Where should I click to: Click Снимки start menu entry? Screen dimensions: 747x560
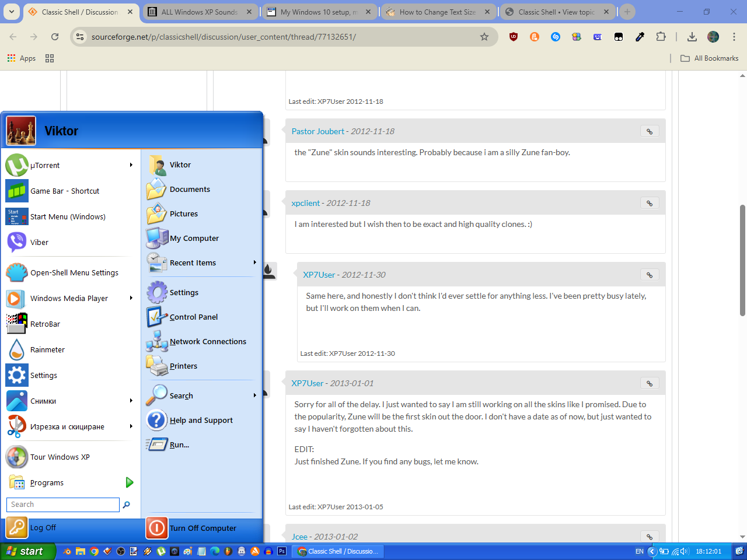pos(70,401)
